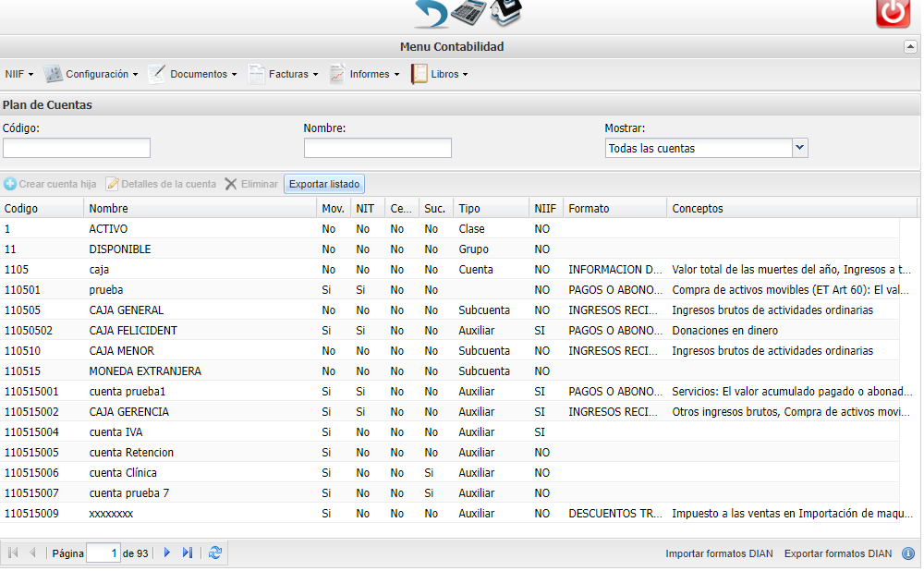Screen dimensions: 924x571
Task: Open the Configuración menu
Action: coord(91,74)
